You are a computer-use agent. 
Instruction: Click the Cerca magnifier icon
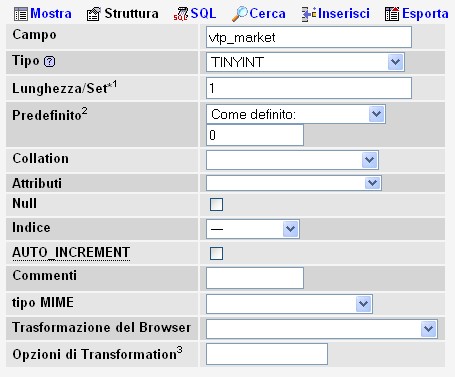pos(240,14)
